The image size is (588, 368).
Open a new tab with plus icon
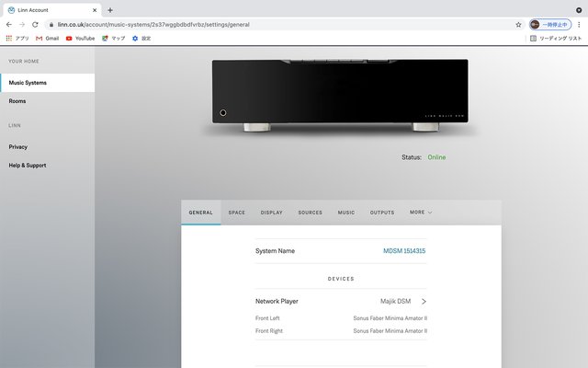point(110,10)
